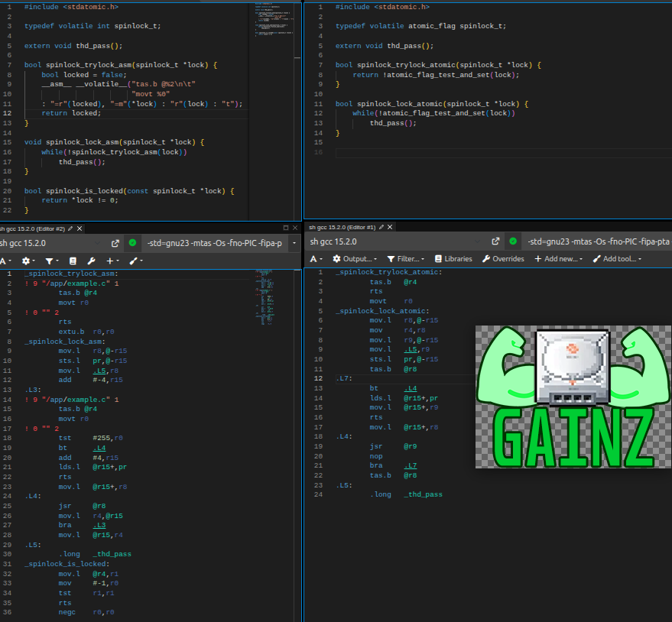This screenshot has width=672, height=622.
Task: Expand compiler options dropdown arrow in Editor #2 pane
Action: [x=294, y=243]
